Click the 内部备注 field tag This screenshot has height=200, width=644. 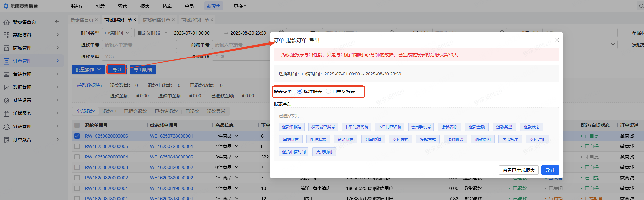tap(510, 139)
